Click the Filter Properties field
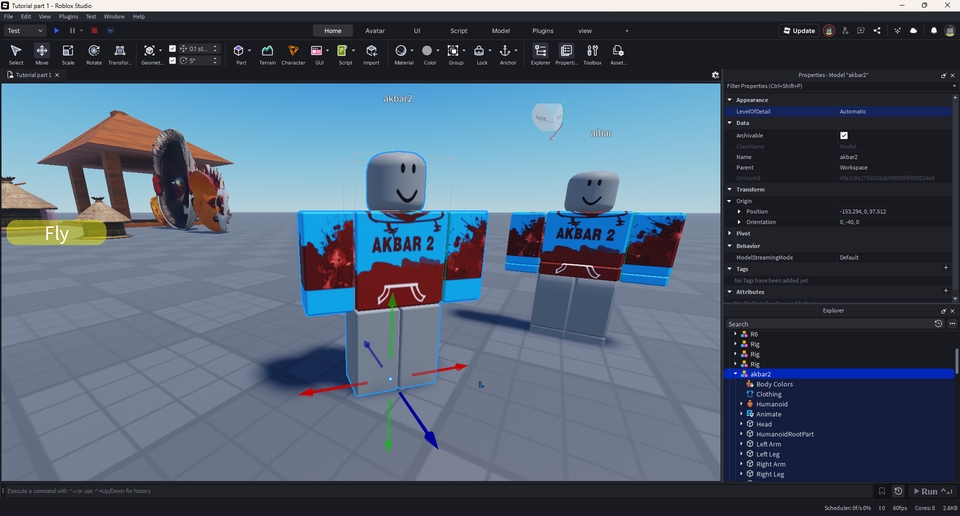Viewport: 960px width, 516px height. pos(838,86)
